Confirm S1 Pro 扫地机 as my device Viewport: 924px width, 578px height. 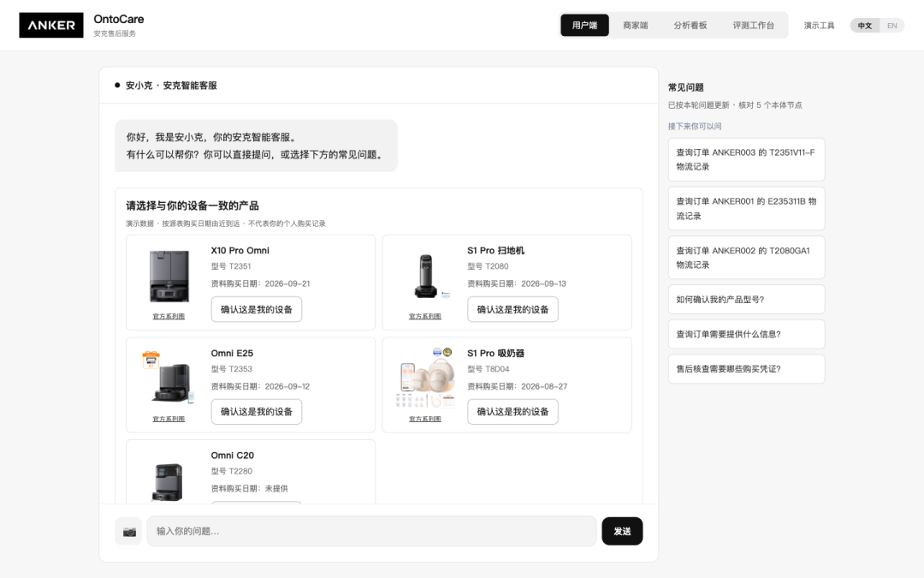coord(512,310)
